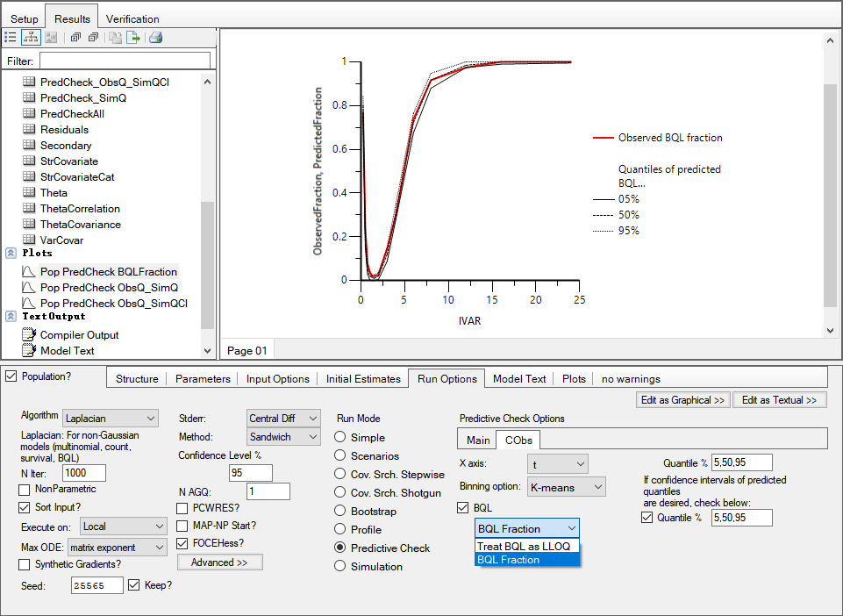
Task: Open Pop PredCheck ObsQ_SimQ plot
Action: click(x=109, y=288)
